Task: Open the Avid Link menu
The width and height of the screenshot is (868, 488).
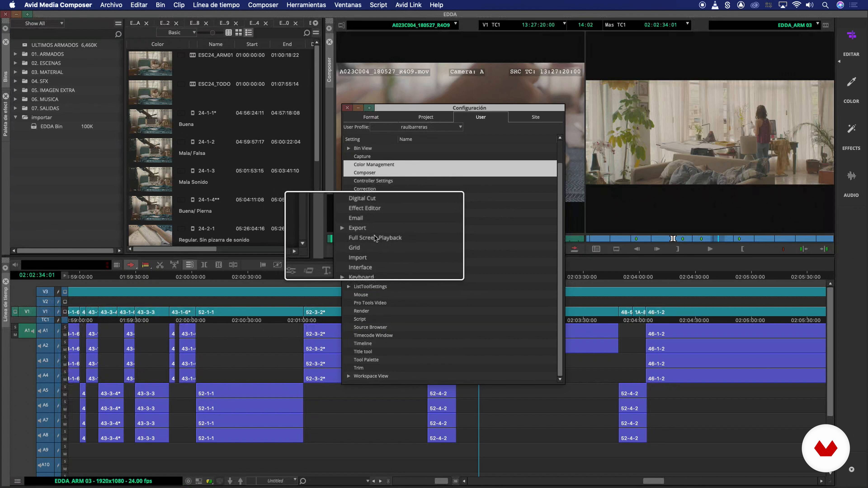Action: 408,5
